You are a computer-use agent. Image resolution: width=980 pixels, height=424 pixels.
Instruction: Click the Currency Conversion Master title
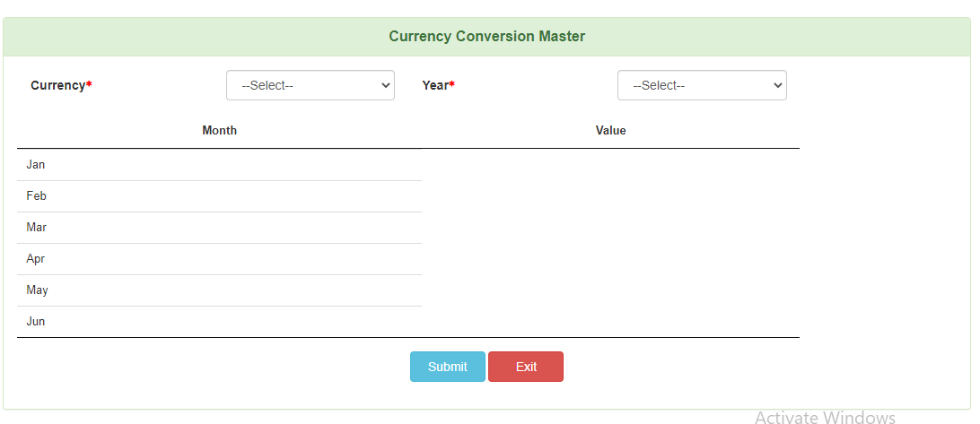click(x=487, y=36)
